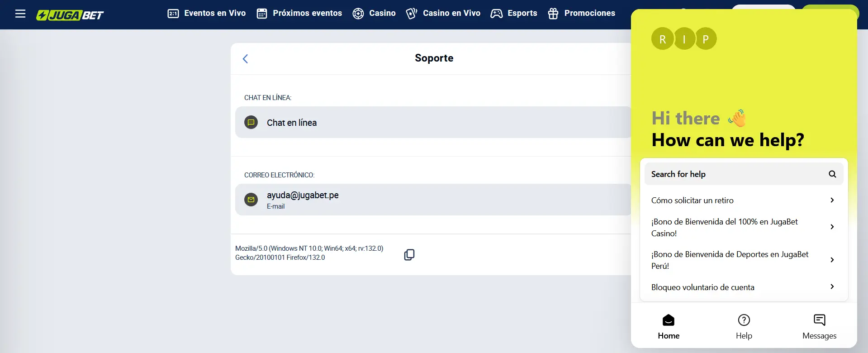Open Cómo solicitar un retiro article
The width and height of the screenshot is (868, 353).
point(744,200)
